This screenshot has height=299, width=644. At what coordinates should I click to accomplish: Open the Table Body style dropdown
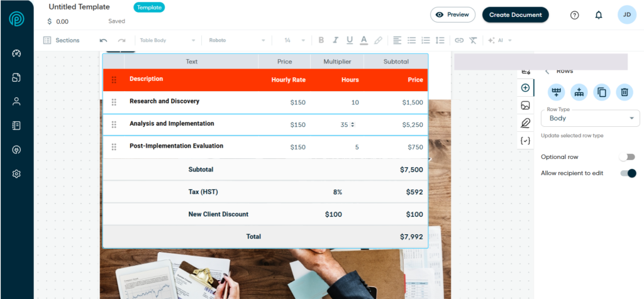(167, 40)
